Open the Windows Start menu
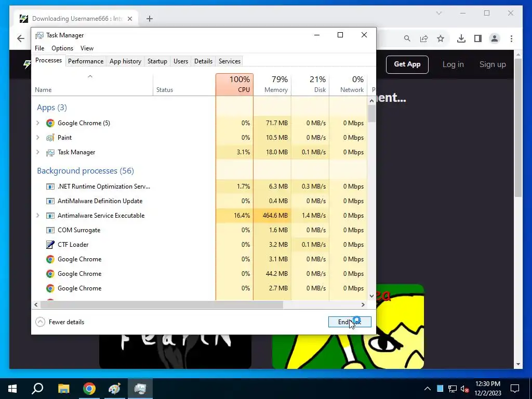 (x=12, y=389)
